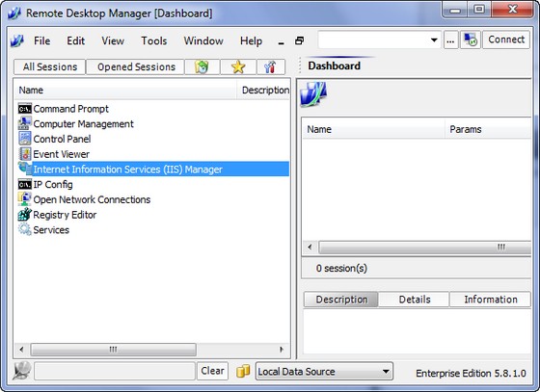Click the Services gear icon
540x392 pixels.
(24, 229)
